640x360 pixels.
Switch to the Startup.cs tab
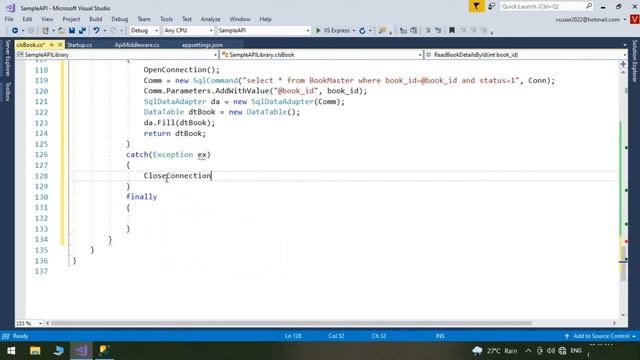(x=79, y=45)
